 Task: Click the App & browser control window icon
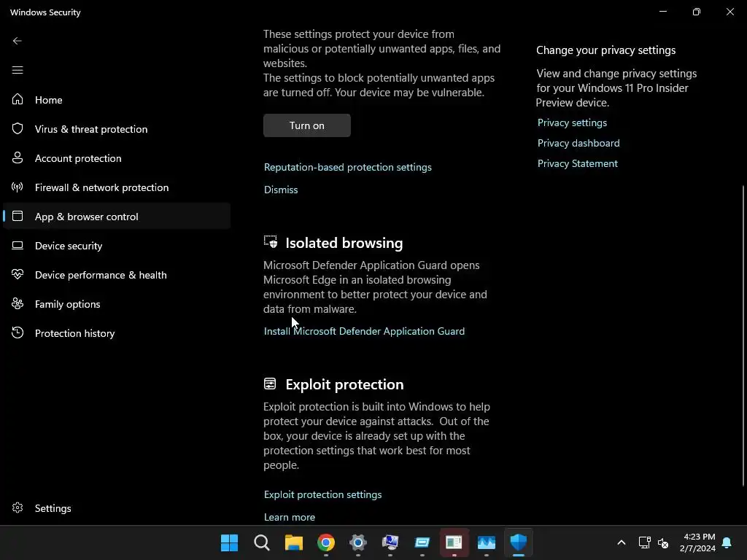[x=18, y=216]
